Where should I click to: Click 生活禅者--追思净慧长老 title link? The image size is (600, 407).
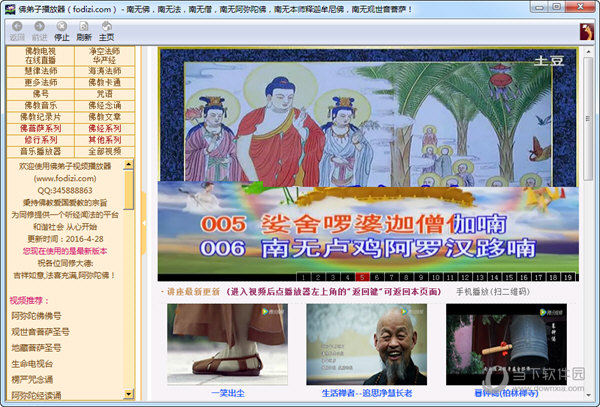367,393
